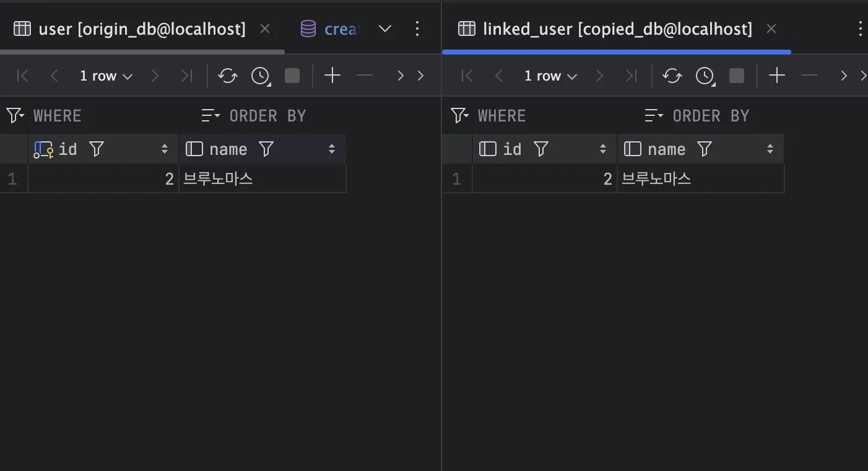Toggle sort on name column in linked_user table

(770, 149)
